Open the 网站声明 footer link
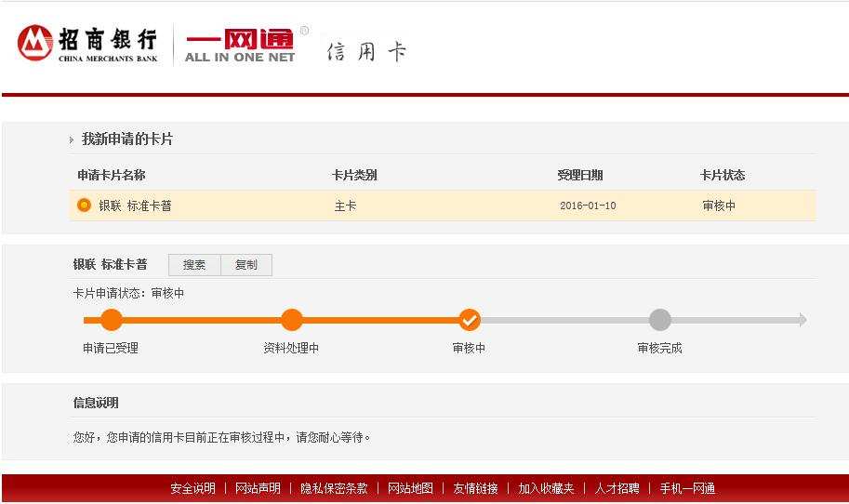 click(x=258, y=488)
